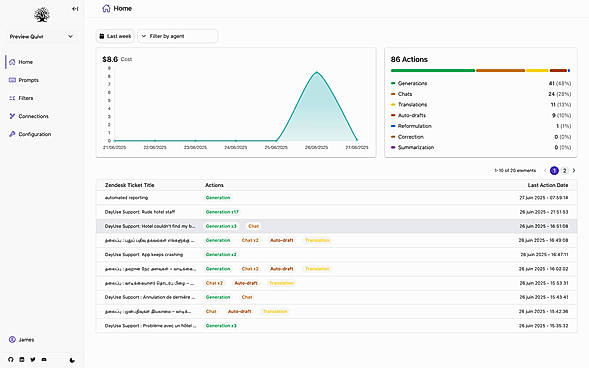
Task: Go to the previous page with the left chevron
Action: click(x=545, y=170)
